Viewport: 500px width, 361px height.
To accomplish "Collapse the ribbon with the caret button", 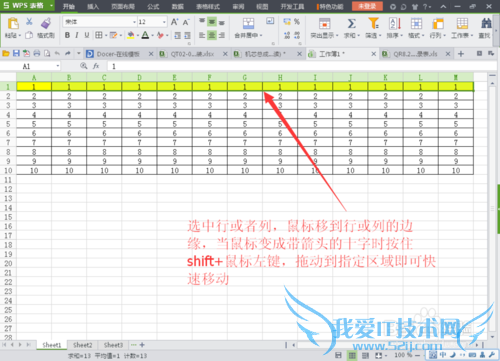I will [443, 6].
